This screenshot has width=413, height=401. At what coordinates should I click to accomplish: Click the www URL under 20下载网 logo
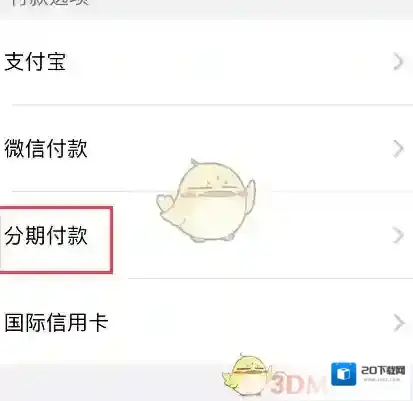point(383,380)
